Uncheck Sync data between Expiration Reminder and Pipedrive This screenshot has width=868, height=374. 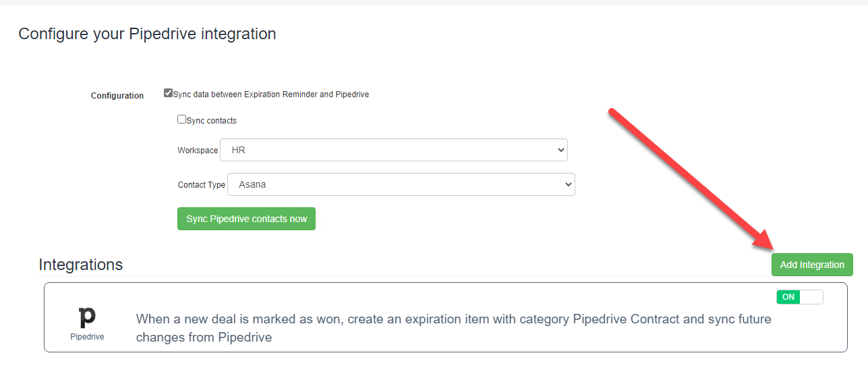(x=168, y=93)
